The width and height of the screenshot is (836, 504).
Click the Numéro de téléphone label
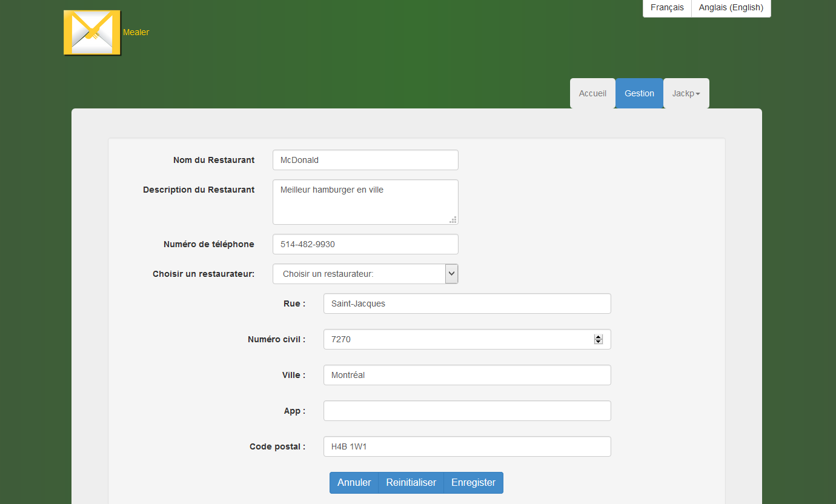click(x=209, y=244)
